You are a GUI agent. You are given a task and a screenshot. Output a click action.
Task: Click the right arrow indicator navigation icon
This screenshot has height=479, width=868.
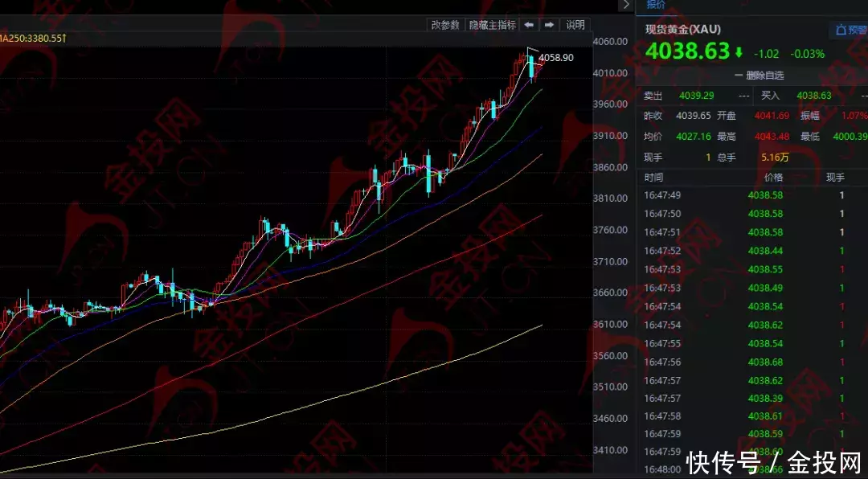click(x=549, y=25)
